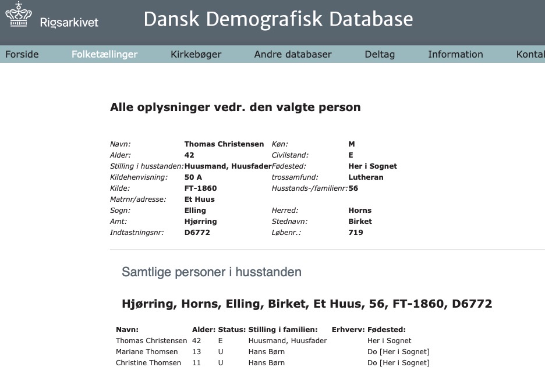Image resolution: width=545 pixels, height=392 pixels.
Task: Click age 11 in Christine Thomsen's row
Action: point(196,363)
